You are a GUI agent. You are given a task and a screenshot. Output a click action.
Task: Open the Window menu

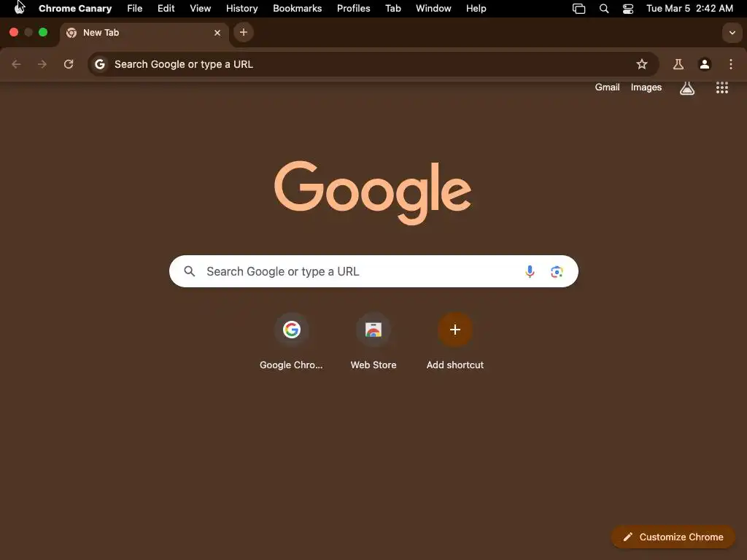(x=433, y=8)
